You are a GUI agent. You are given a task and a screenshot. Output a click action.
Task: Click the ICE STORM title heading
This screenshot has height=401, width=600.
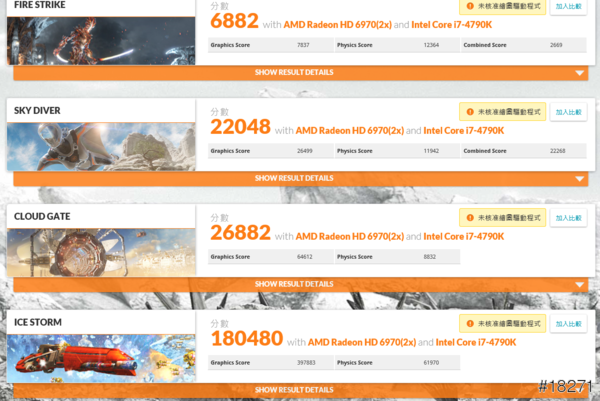[38, 323]
